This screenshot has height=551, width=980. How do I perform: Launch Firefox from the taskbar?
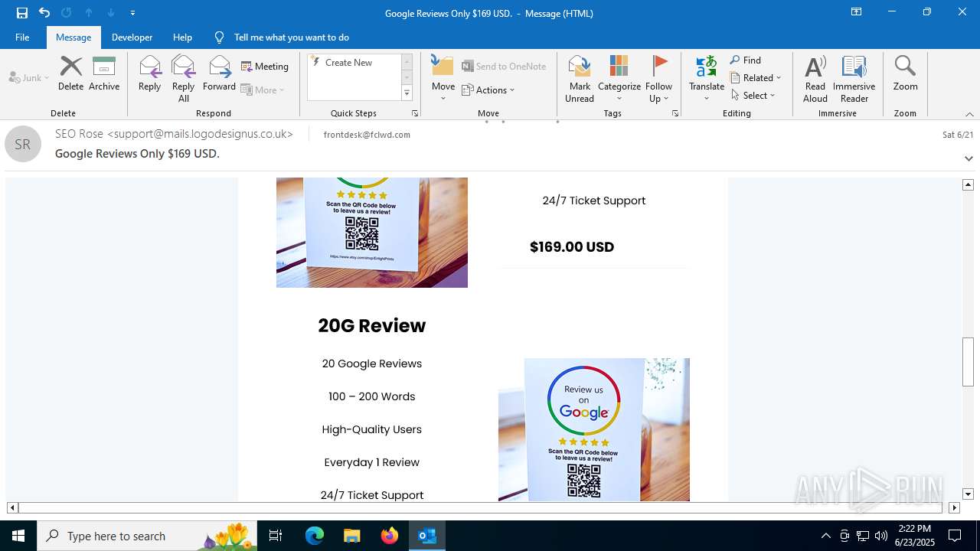pyautogui.click(x=390, y=536)
